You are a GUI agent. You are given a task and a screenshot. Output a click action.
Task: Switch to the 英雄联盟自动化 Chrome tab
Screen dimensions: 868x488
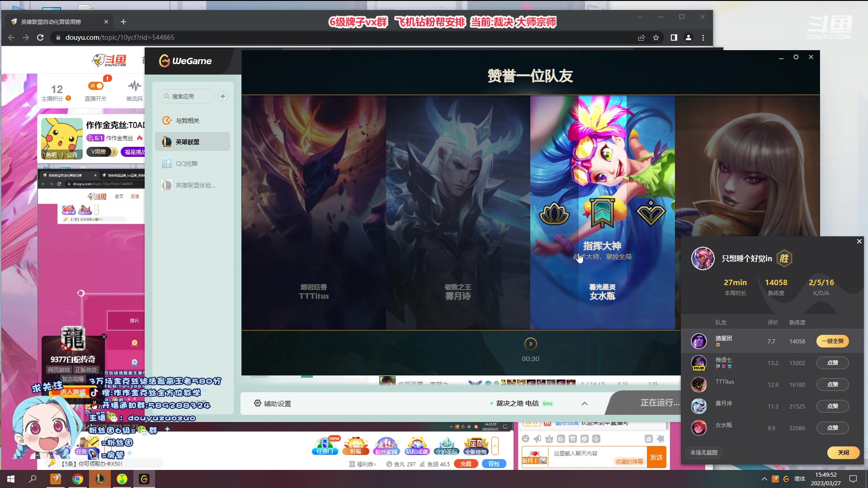(x=59, y=22)
